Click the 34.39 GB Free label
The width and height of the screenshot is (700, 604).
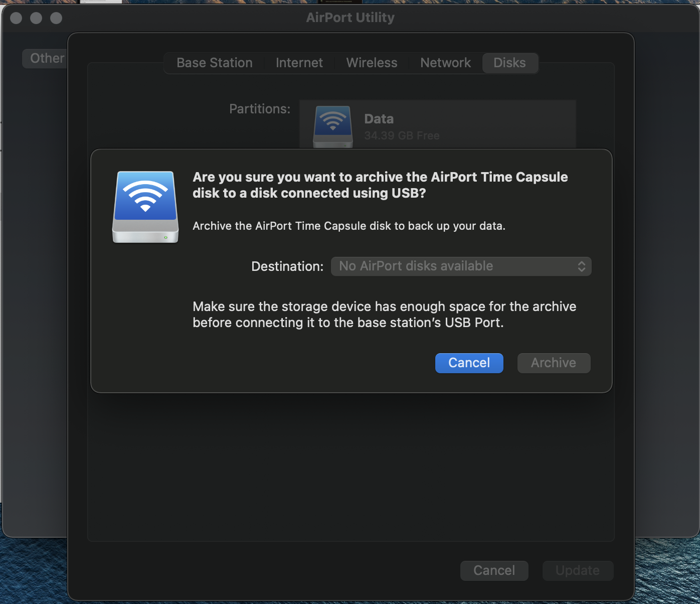point(402,135)
